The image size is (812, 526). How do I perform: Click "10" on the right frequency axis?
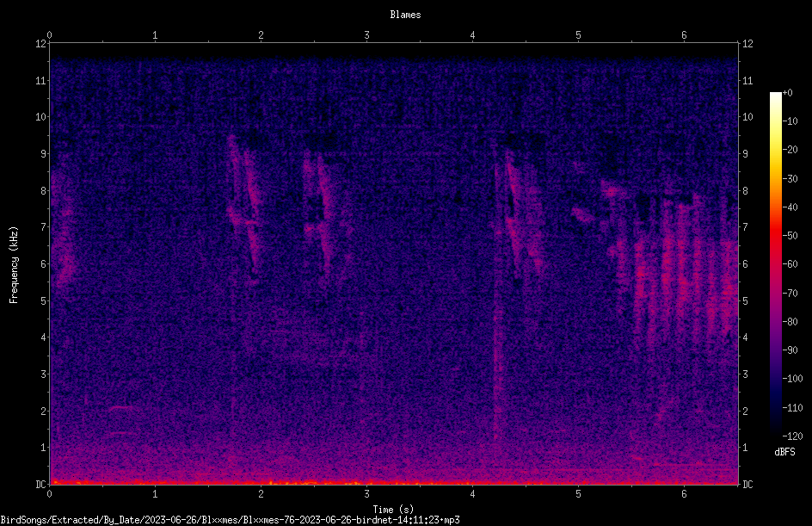coord(747,117)
